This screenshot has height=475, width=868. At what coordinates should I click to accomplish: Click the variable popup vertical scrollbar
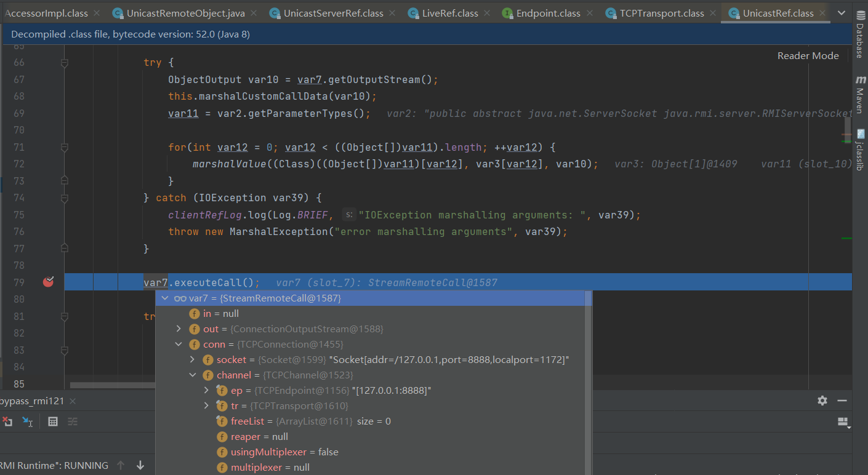coord(589,381)
